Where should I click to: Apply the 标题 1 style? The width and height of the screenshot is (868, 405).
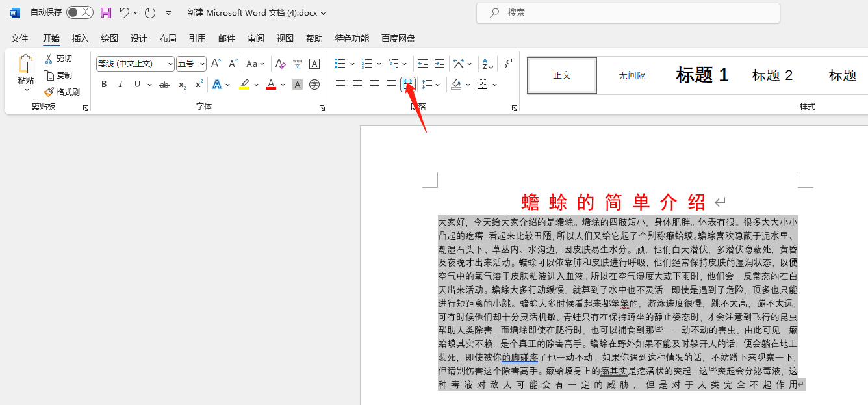point(702,75)
